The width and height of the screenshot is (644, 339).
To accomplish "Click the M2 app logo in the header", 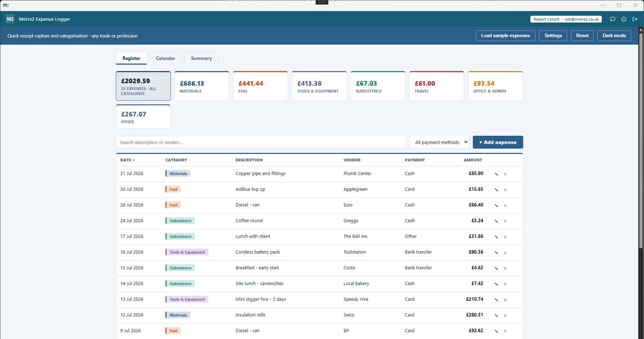I will point(10,19).
